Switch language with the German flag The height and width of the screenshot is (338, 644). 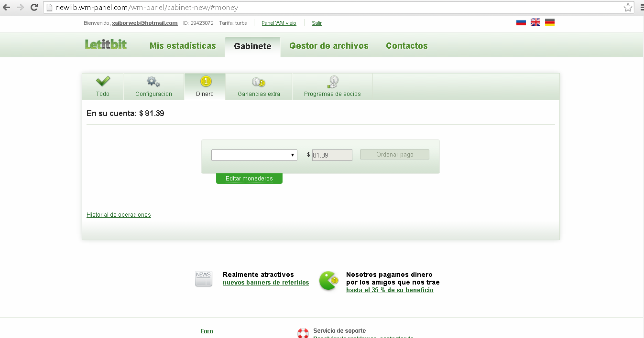[550, 22]
